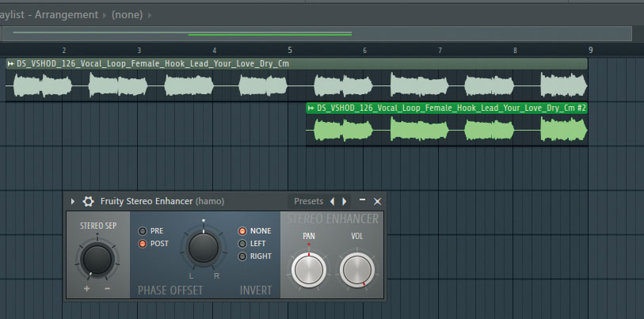
Task: Expand the plugin options menu arrow
Action: click(x=73, y=201)
